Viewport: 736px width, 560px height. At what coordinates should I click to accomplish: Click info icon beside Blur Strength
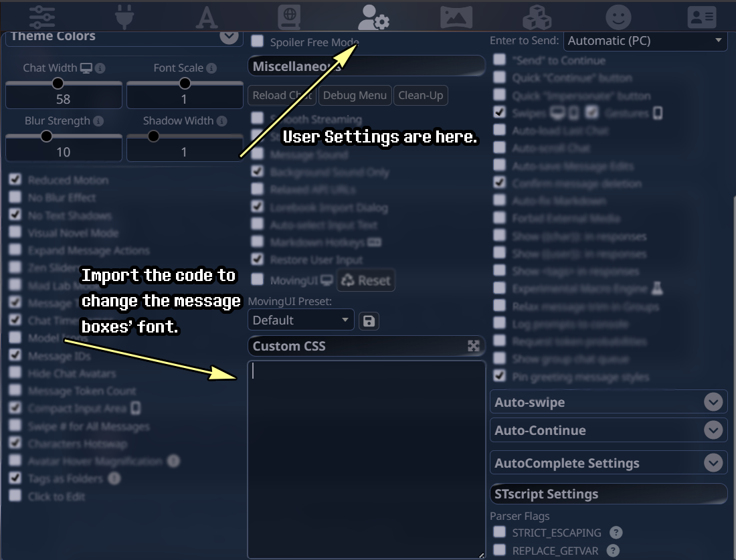point(98,121)
